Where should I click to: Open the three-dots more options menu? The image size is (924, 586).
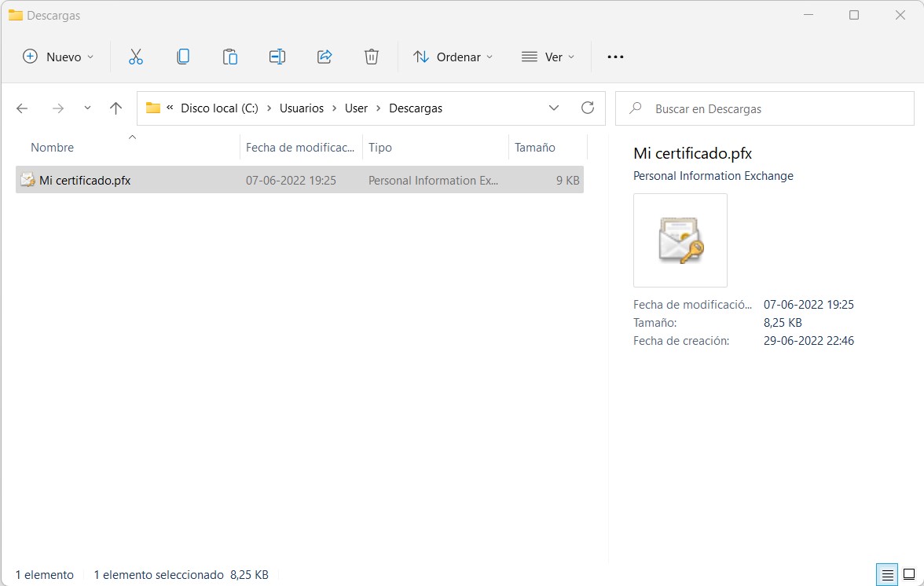(615, 57)
